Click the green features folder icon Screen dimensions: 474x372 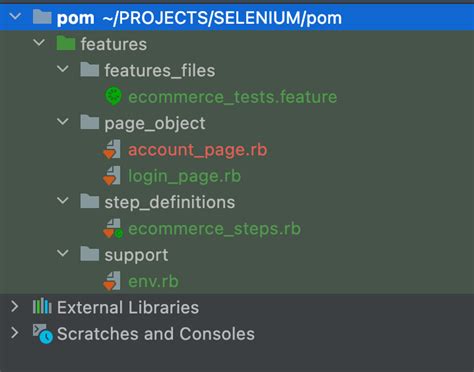coord(66,43)
